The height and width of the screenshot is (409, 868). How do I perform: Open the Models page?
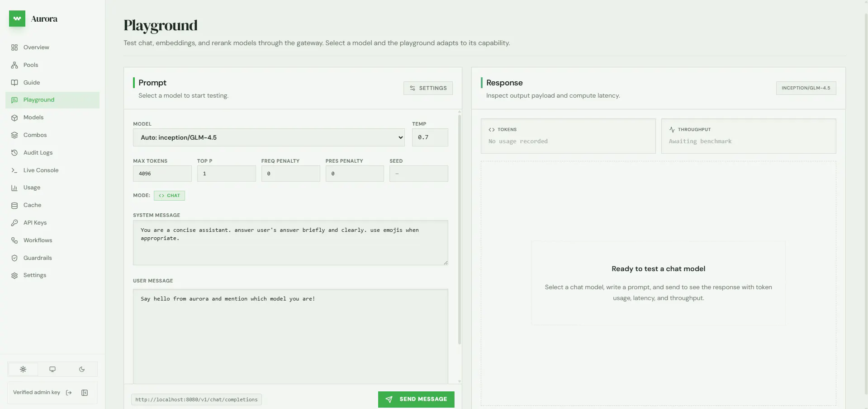52,118
